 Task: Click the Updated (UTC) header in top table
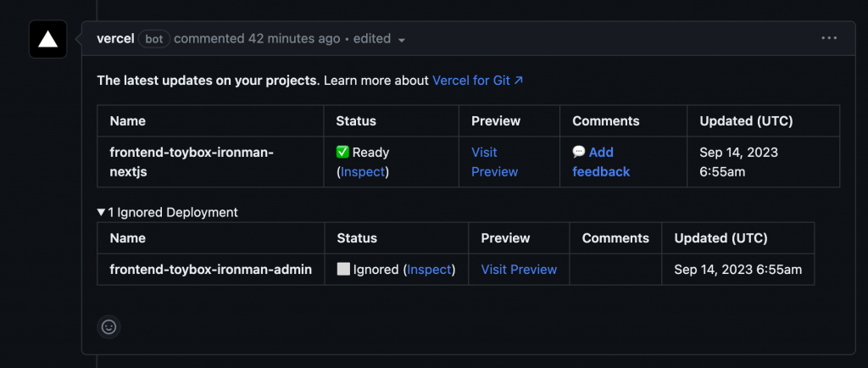746,121
